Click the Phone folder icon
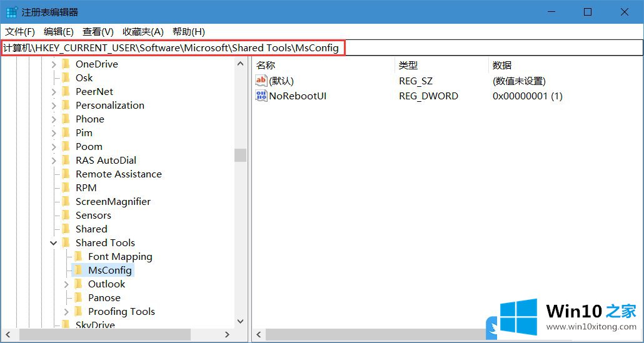The image size is (644, 343). tap(66, 119)
